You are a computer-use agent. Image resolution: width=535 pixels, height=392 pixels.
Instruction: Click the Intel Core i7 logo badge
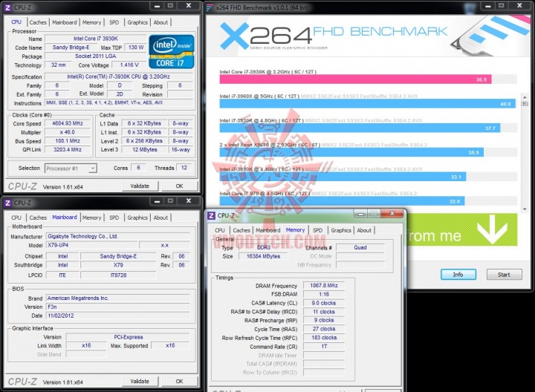click(172, 51)
